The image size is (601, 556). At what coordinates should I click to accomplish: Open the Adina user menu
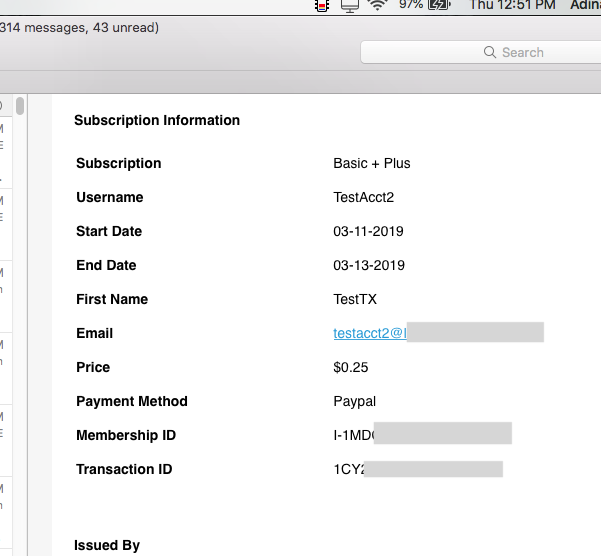point(585,5)
